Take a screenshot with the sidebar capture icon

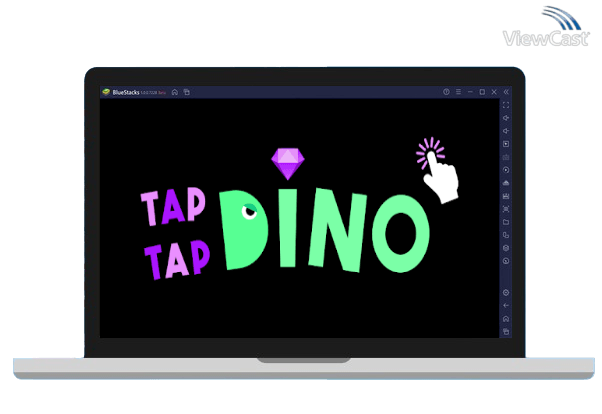[x=506, y=209]
